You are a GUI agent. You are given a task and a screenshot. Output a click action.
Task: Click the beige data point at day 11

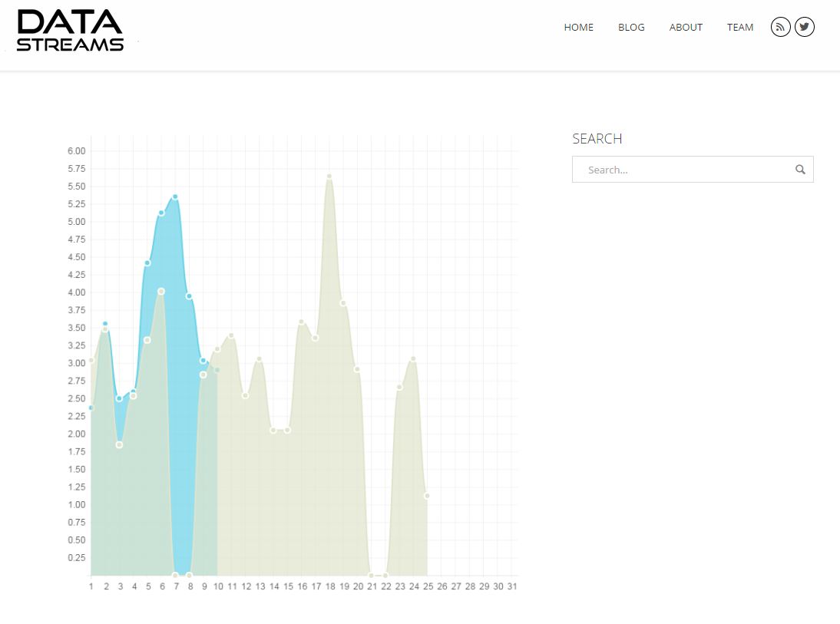[x=231, y=336]
